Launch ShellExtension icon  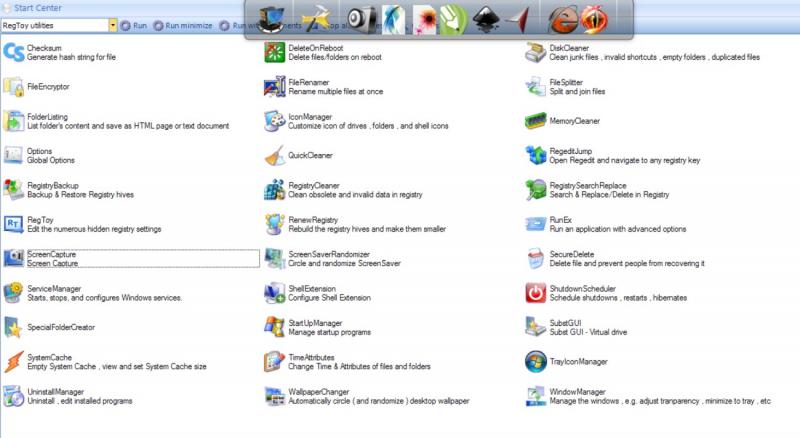click(274, 293)
